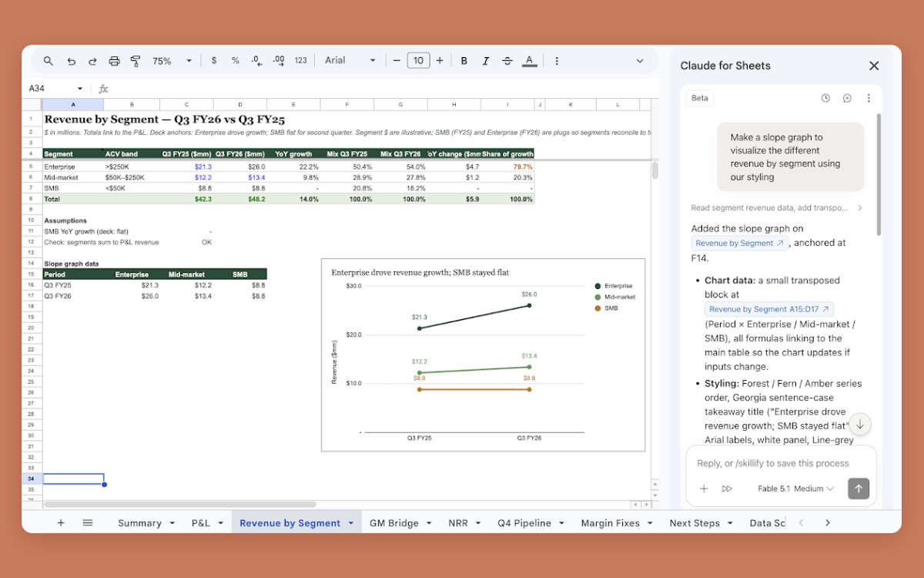Click the fast-forward icon in chat box
The width and height of the screenshot is (924, 578).
pyautogui.click(x=727, y=489)
